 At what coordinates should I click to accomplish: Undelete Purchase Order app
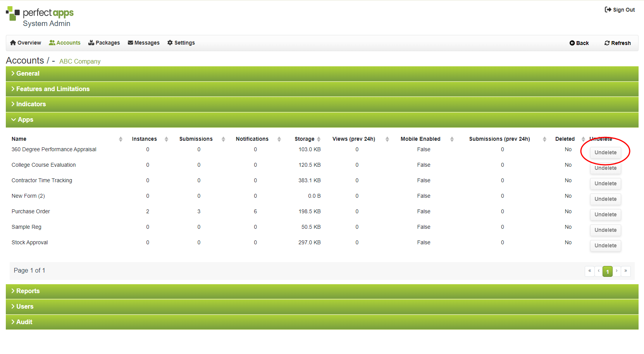tap(606, 215)
